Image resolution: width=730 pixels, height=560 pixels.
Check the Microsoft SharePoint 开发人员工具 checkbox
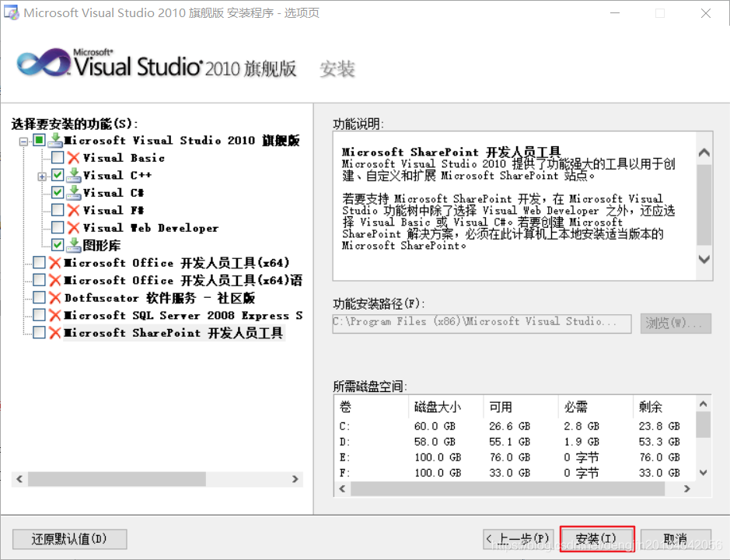click(39, 332)
